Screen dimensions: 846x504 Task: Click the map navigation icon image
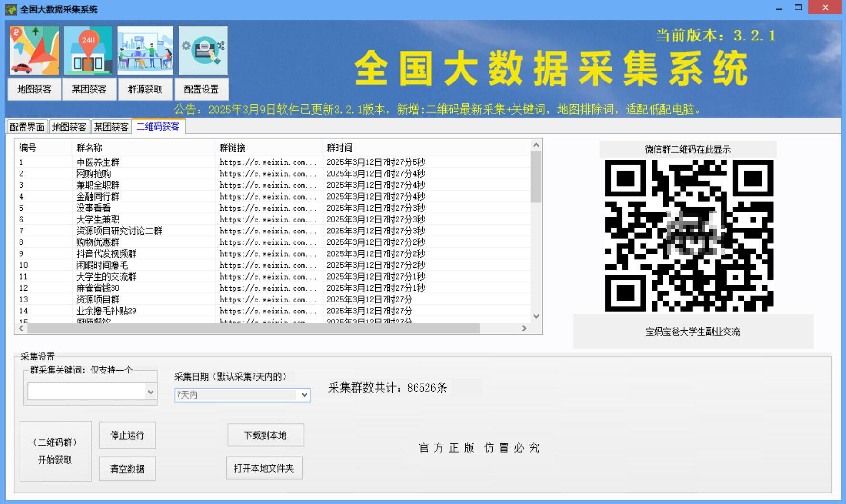34,50
